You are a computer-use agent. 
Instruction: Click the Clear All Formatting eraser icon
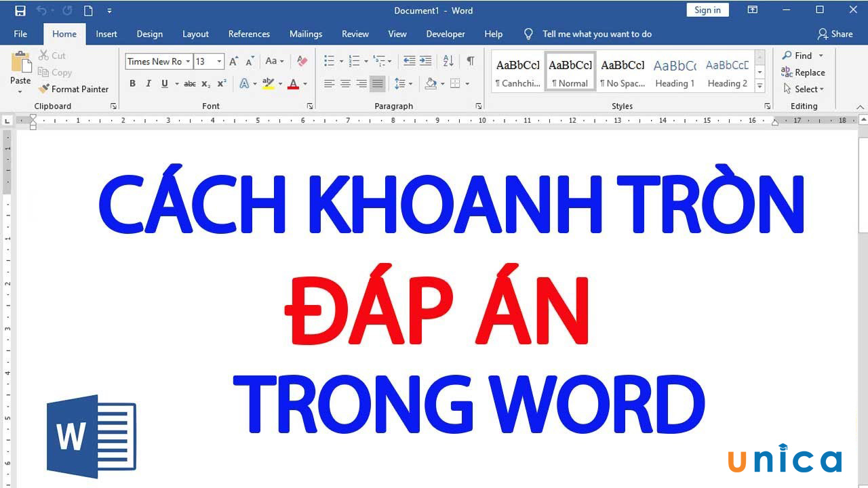tap(302, 61)
